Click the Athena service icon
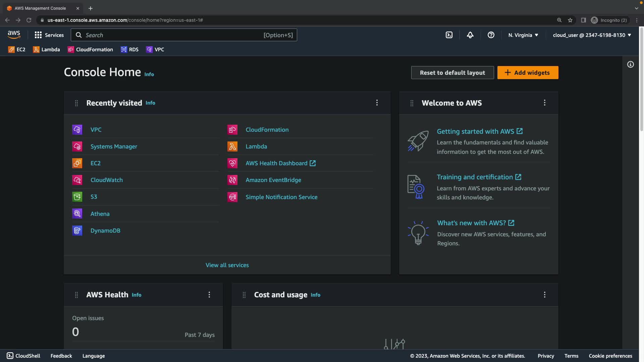The image size is (644, 362). [x=77, y=214]
